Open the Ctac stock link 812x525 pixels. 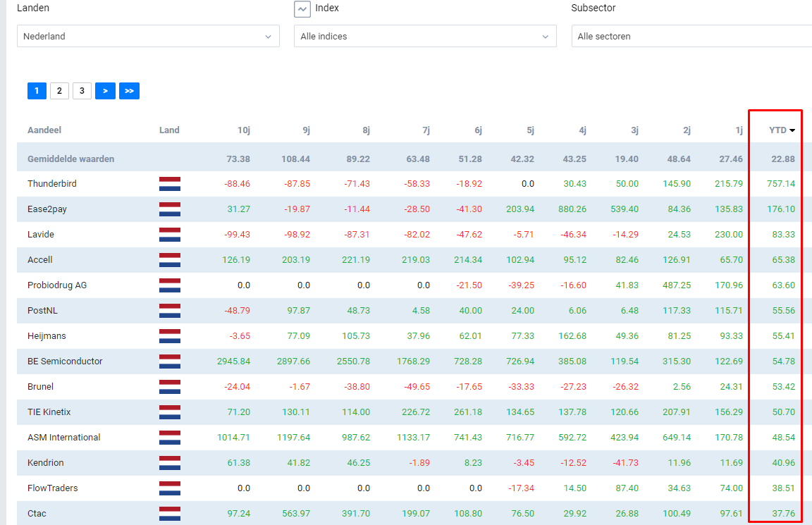[37, 514]
